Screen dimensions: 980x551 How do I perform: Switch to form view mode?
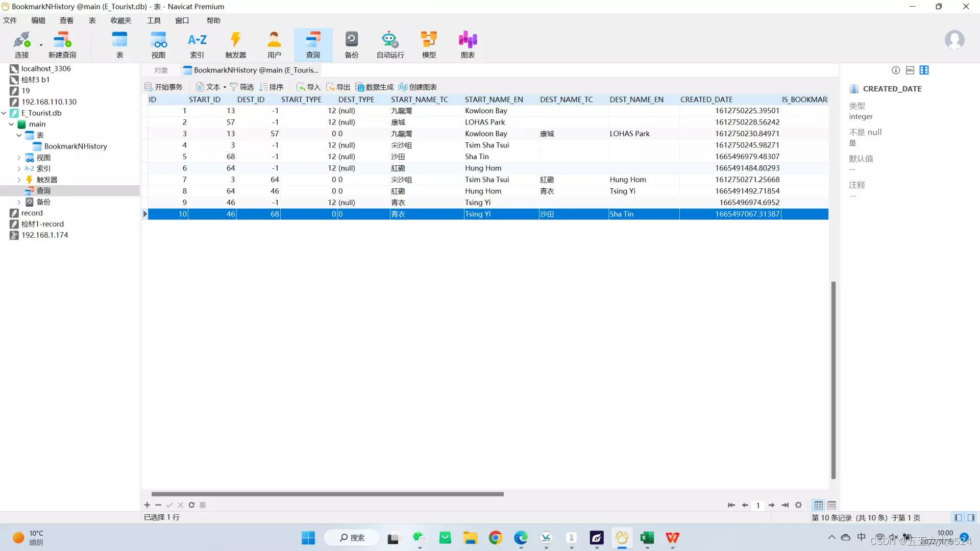(831, 505)
